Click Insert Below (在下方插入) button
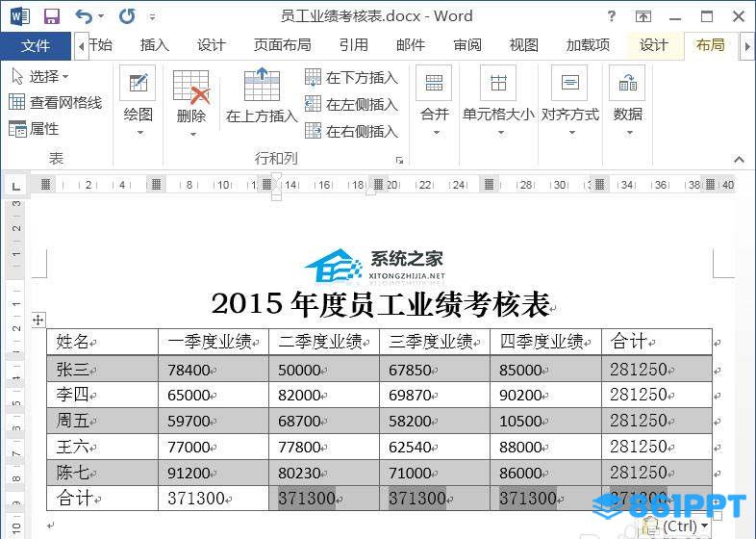The height and width of the screenshot is (539, 756). coord(351,77)
